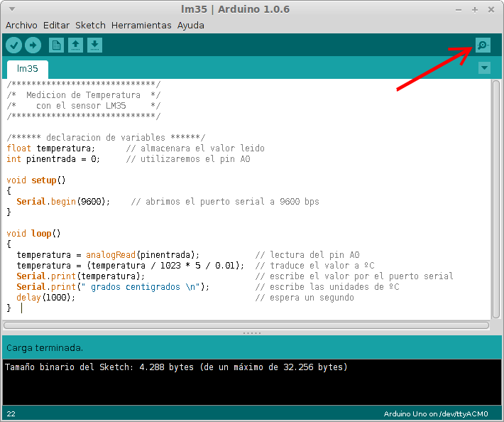Click the line number 22 in status bar
This screenshot has width=504, height=422.
[x=11, y=414]
